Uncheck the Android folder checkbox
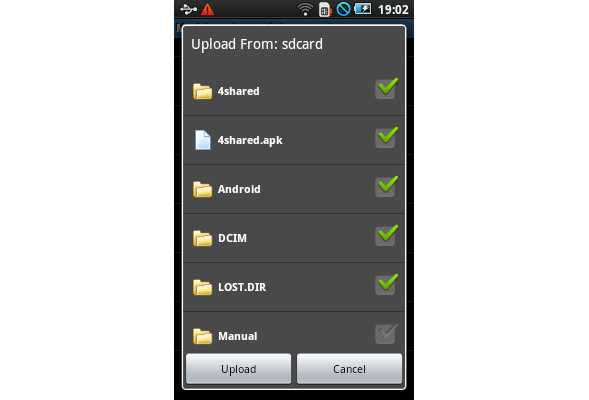The width and height of the screenshot is (589, 400). pos(386,186)
